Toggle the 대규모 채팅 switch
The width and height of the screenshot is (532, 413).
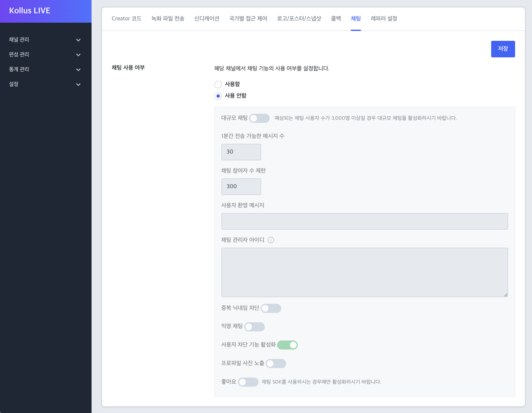(259, 118)
